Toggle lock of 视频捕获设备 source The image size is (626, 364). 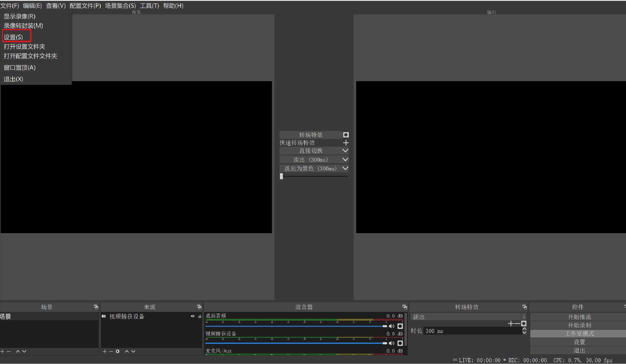click(x=200, y=316)
